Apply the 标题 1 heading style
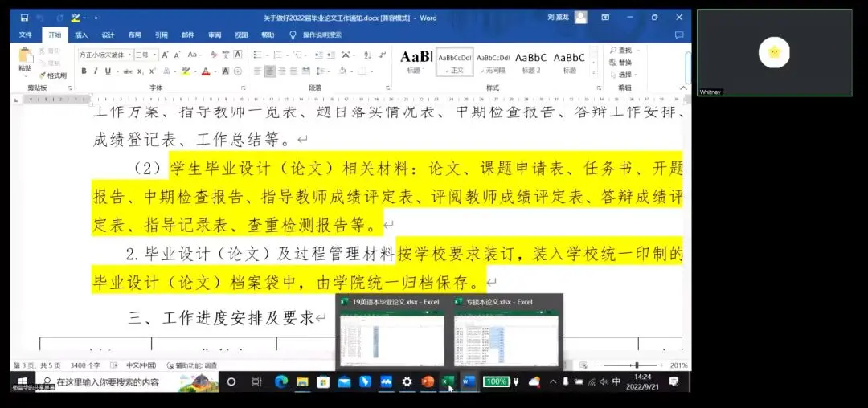The width and height of the screenshot is (868, 408). click(416, 62)
